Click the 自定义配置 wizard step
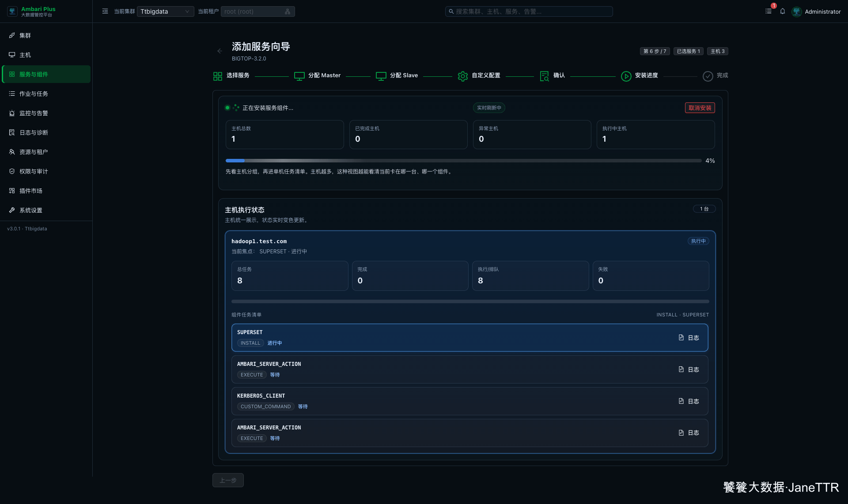This screenshot has height=504, width=848. [479, 76]
